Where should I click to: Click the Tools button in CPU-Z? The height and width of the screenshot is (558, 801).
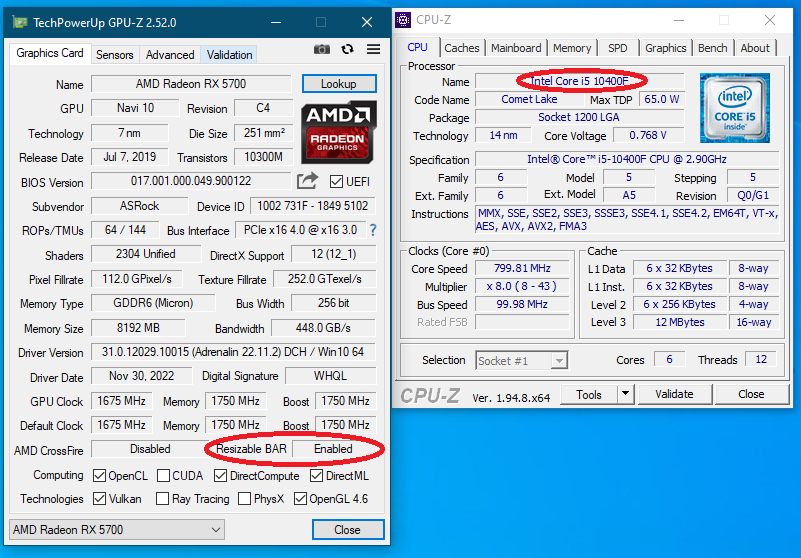[x=589, y=394]
